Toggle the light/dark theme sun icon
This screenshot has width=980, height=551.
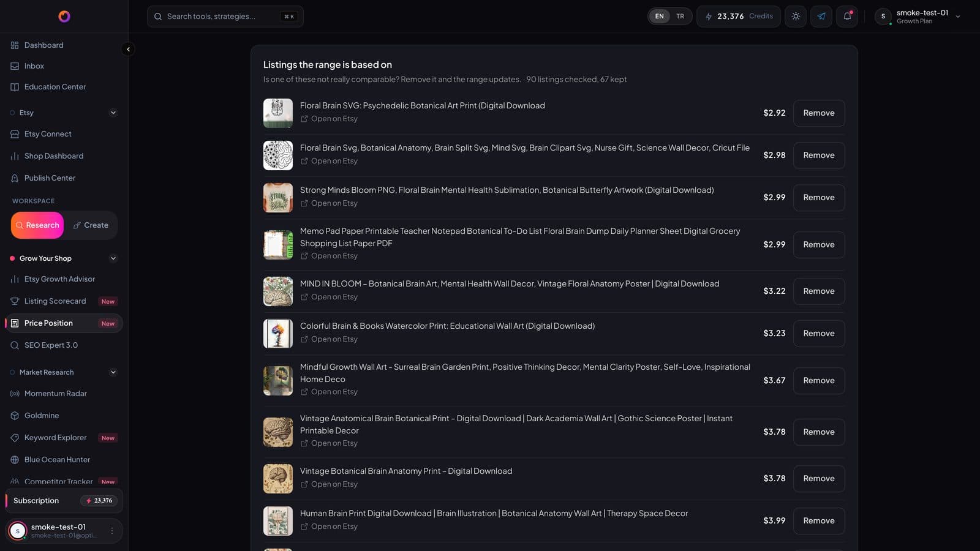796,17
